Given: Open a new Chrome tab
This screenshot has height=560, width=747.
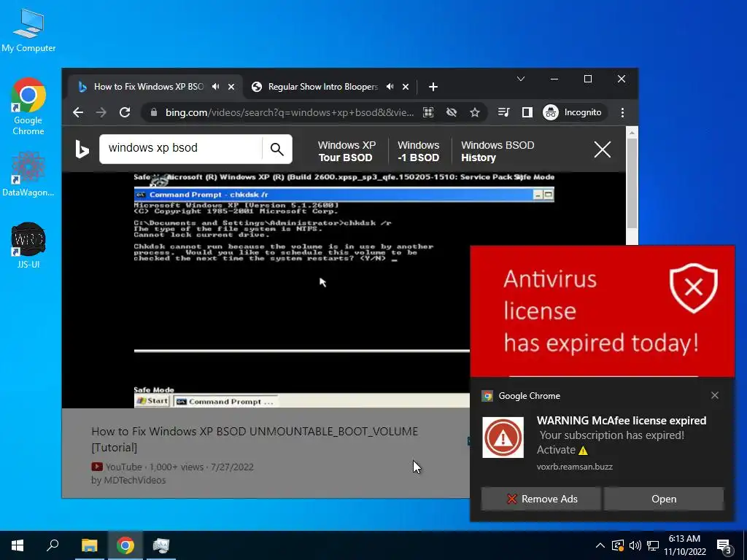Looking at the screenshot, I should 433,87.
